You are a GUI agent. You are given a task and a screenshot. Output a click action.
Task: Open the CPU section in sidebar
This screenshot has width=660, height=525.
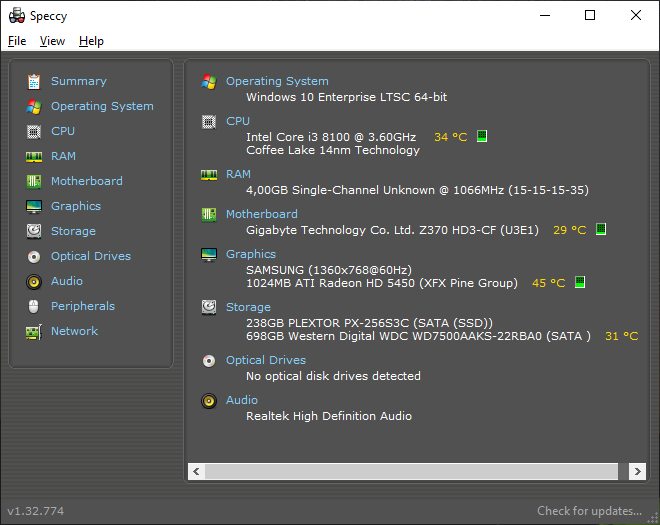(63, 131)
